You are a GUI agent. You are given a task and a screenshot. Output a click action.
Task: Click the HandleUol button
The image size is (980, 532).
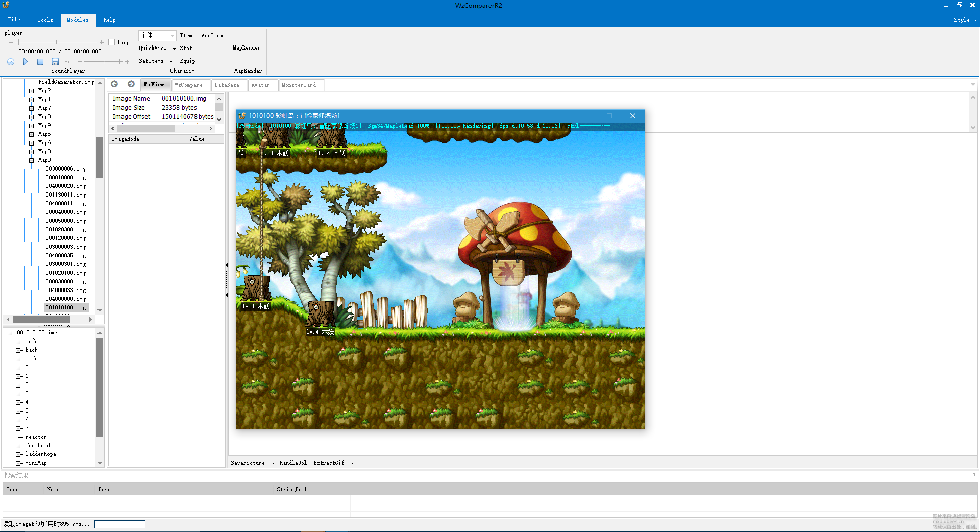[293, 463]
